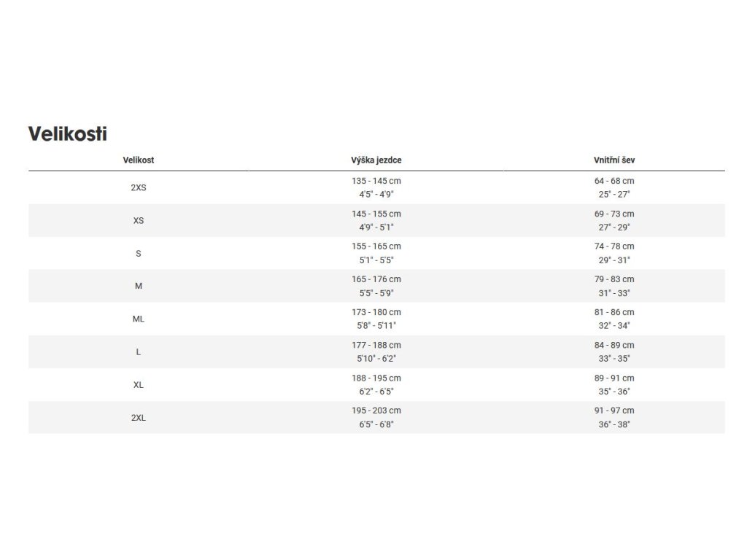Select the L size row label
747x560 pixels.
tap(138, 352)
